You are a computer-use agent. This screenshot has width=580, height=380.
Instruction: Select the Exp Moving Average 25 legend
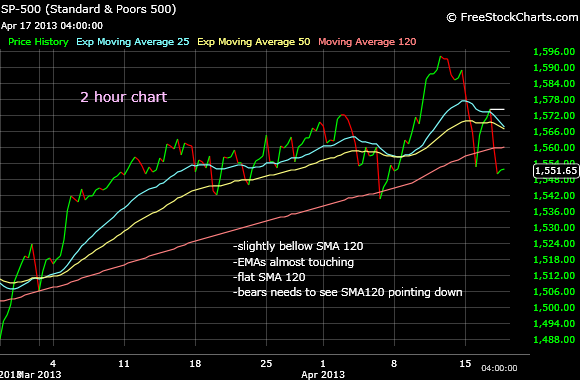click(x=133, y=42)
